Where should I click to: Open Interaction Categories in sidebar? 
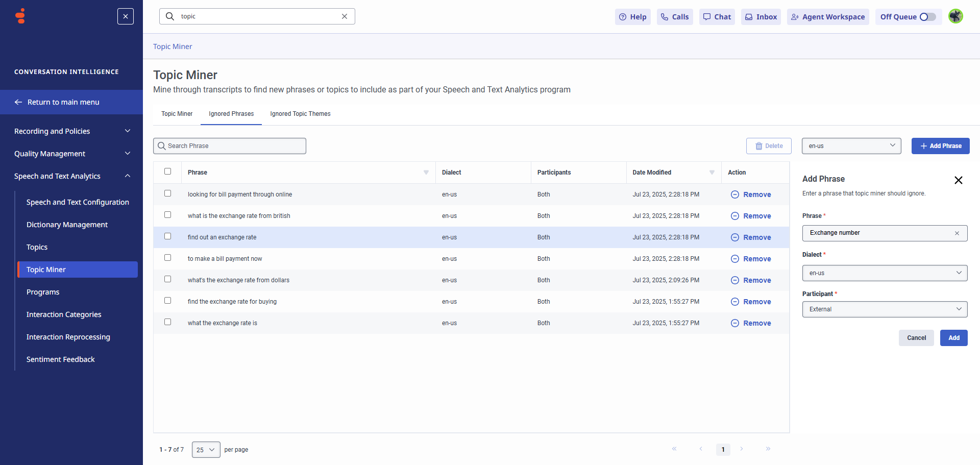tap(64, 314)
